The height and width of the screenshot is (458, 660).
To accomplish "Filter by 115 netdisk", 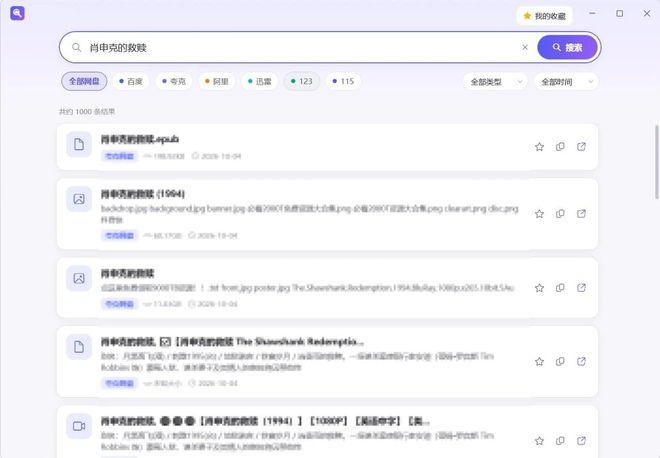I will pos(343,81).
